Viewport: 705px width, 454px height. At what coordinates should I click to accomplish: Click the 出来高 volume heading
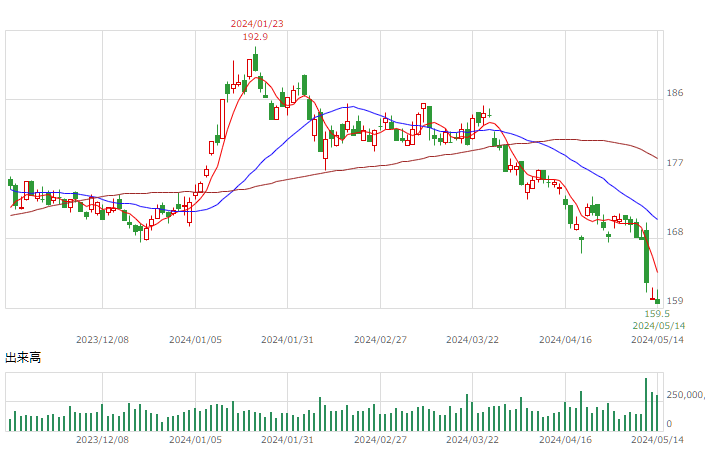tap(23, 358)
